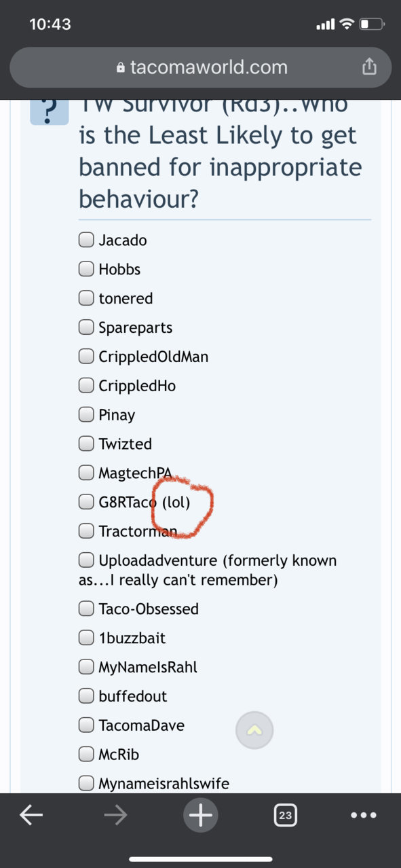
Task: Open the tab switcher showing 23
Action: [286, 816]
